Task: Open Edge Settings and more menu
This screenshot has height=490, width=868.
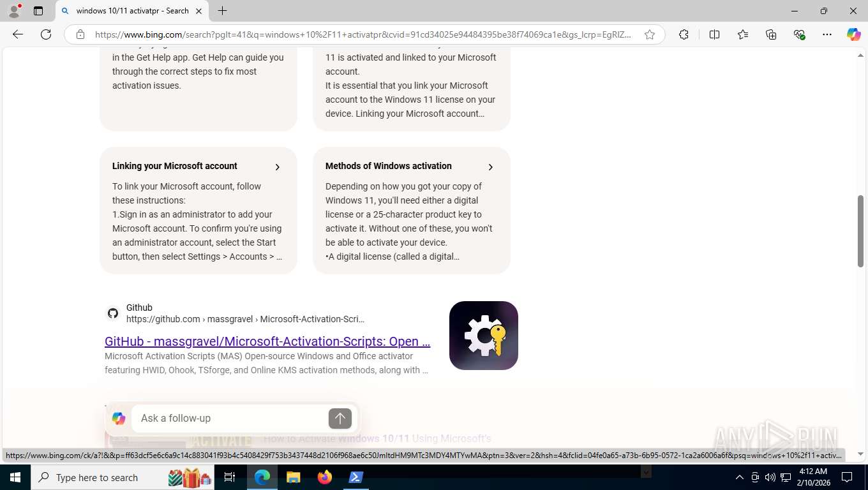Action: pos(827,34)
